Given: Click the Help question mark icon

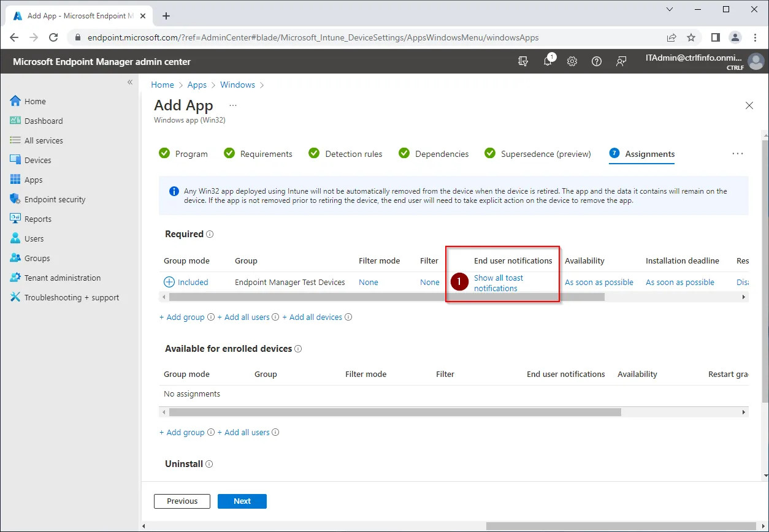Looking at the screenshot, I should [x=597, y=61].
